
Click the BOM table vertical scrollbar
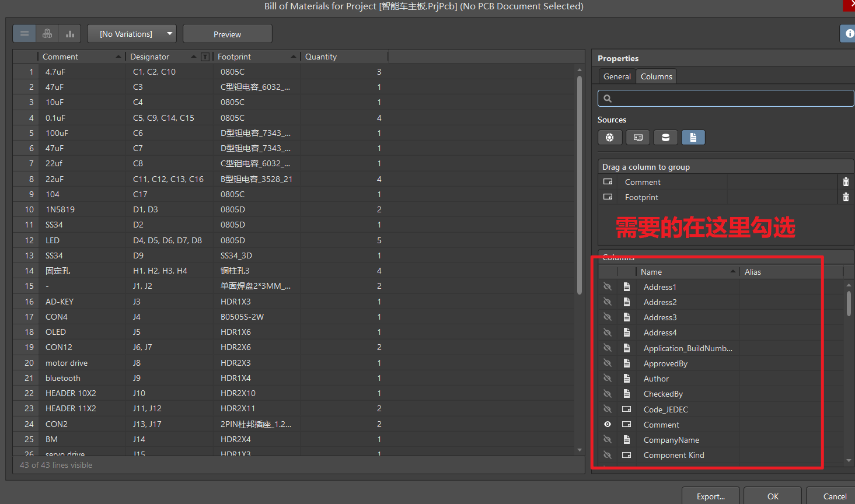coord(580,185)
